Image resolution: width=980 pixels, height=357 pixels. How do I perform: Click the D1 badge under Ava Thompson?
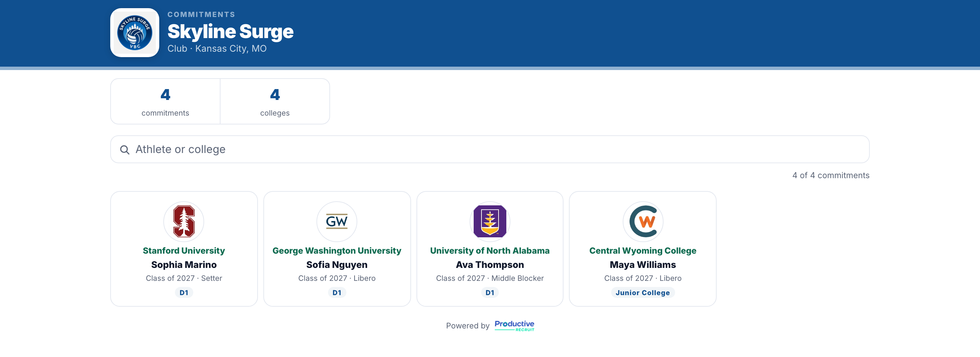tap(490, 292)
